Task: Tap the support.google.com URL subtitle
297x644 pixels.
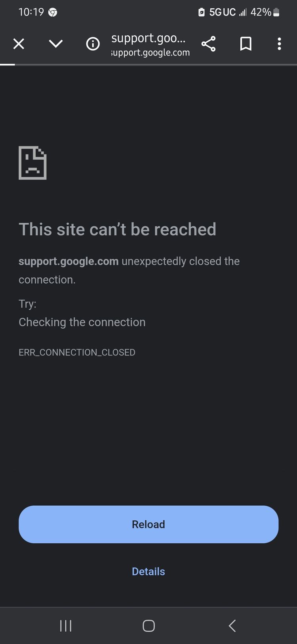Action: (x=150, y=52)
